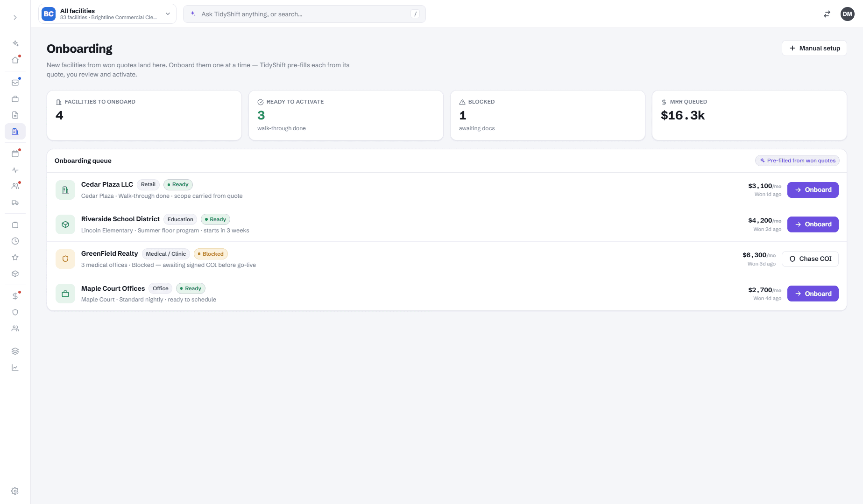
Task: Open the shield icon in the sidebar
Action: (x=15, y=312)
